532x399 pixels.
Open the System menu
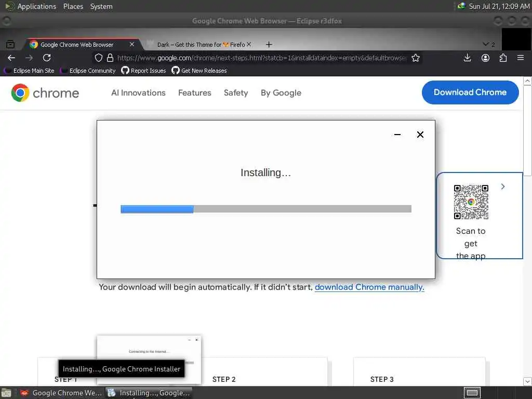pyautogui.click(x=101, y=6)
